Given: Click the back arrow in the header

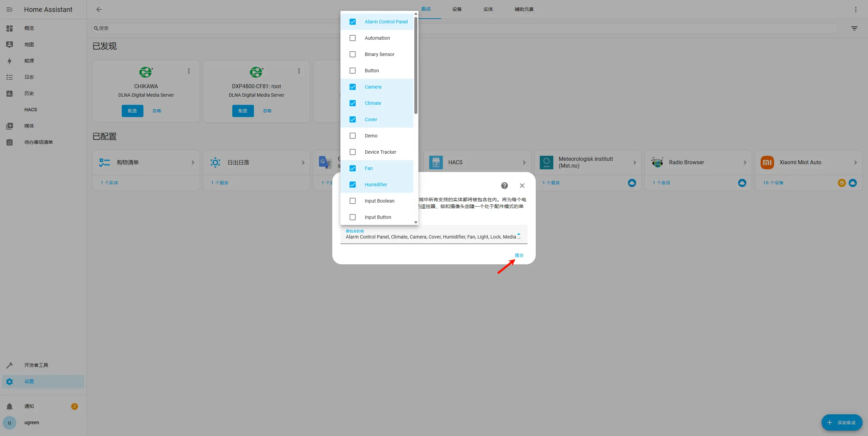Looking at the screenshot, I should point(99,10).
